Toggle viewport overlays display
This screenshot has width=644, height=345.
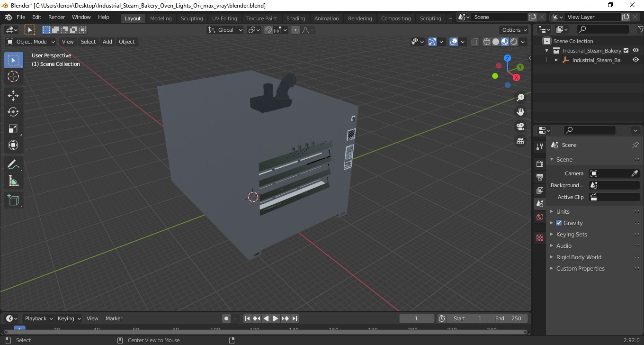pos(454,42)
